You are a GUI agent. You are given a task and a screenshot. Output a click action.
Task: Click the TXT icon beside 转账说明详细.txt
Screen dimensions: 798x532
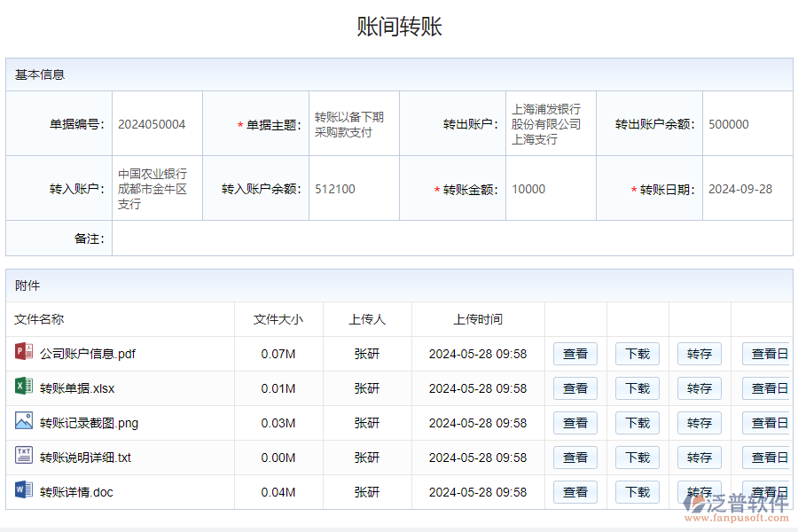tap(22, 458)
